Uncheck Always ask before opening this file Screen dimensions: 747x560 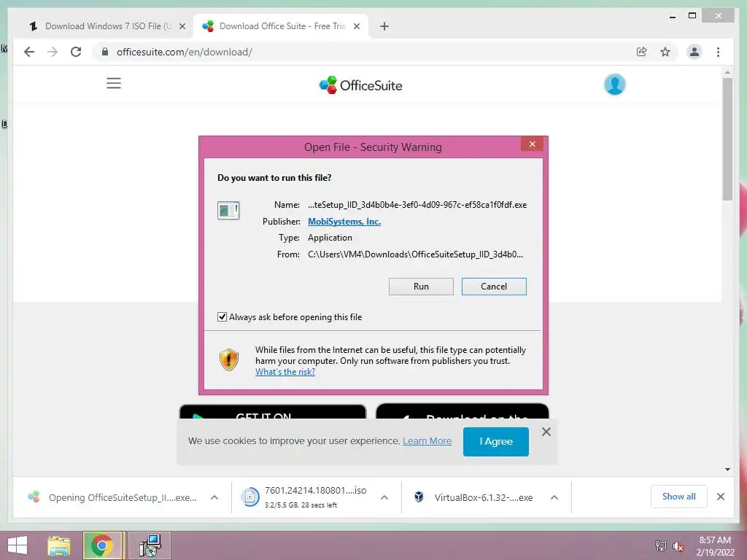click(x=222, y=316)
